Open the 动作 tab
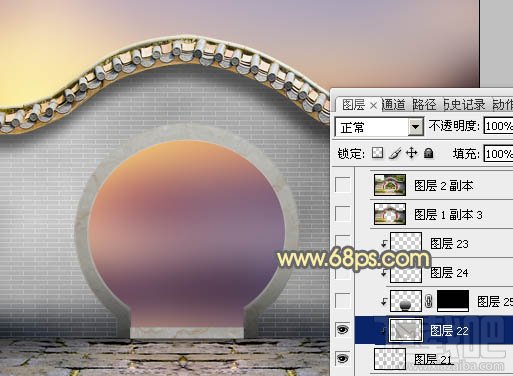513x376 pixels. pos(503,105)
